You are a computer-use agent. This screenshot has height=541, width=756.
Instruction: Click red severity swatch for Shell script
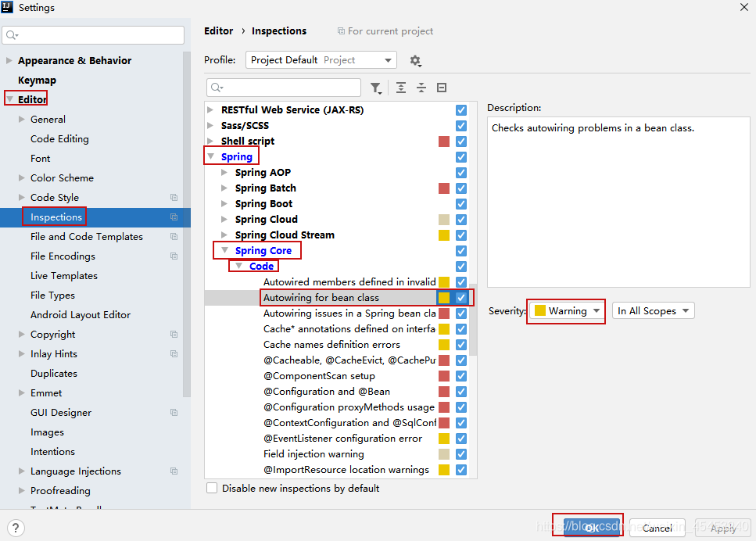pos(444,142)
